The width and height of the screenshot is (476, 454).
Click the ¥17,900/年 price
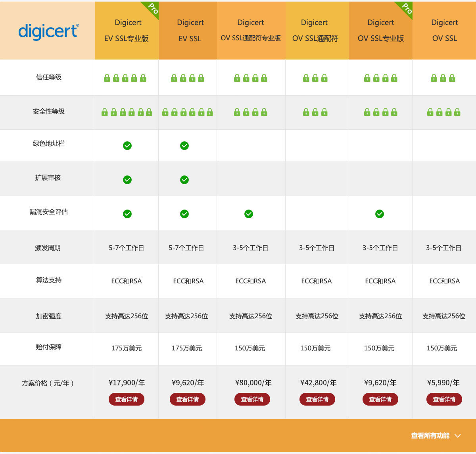(127, 383)
